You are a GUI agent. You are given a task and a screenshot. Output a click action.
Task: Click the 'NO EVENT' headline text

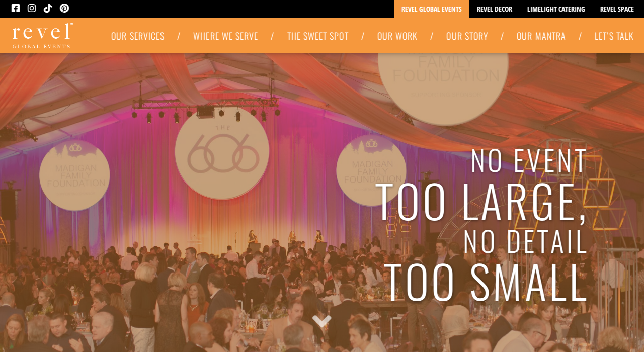pos(529,161)
